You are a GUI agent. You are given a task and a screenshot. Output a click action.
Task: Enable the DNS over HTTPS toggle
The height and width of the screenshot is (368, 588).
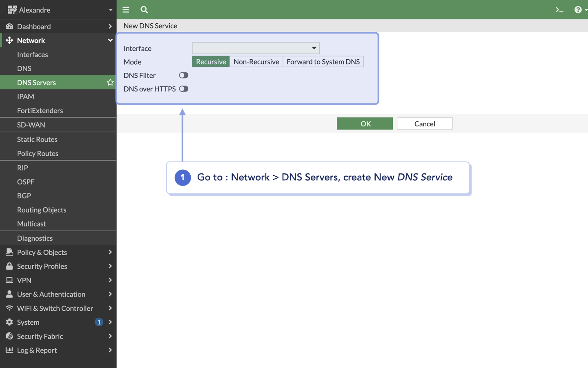pos(183,89)
